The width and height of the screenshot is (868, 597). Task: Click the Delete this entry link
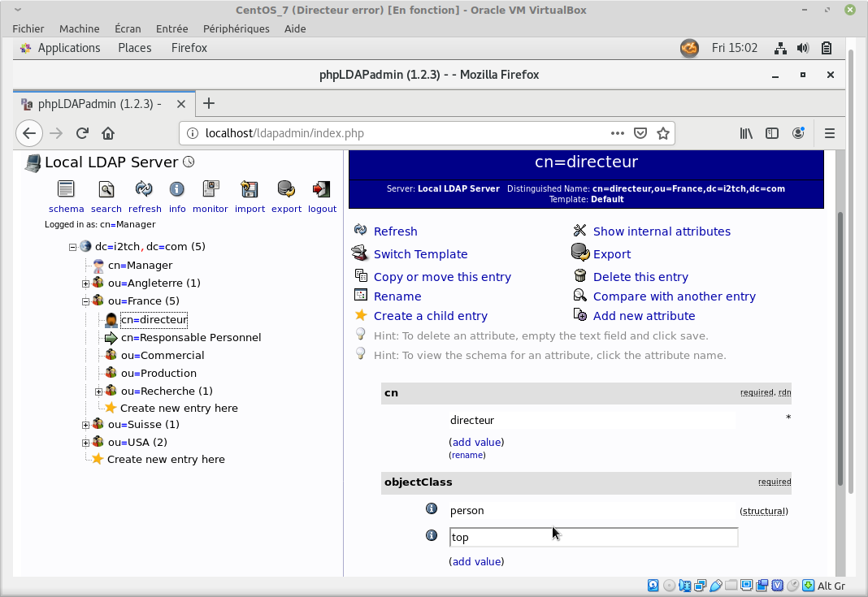[x=640, y=277]
